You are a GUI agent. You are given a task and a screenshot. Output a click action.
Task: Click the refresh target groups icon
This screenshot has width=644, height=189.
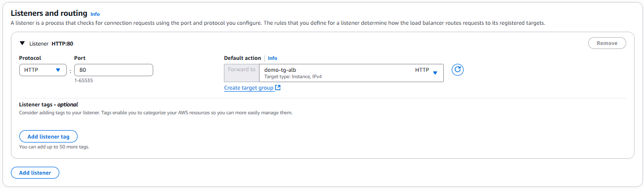pyautogui.click(x=458, y=70)
